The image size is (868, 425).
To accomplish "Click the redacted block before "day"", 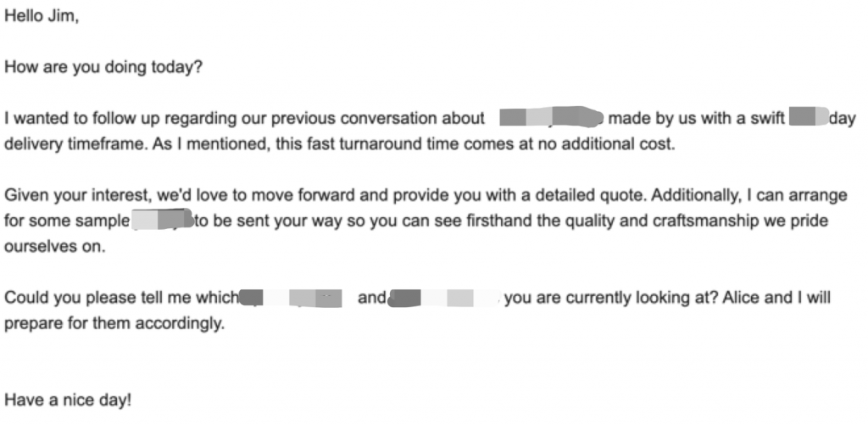I will pos(807,119).
